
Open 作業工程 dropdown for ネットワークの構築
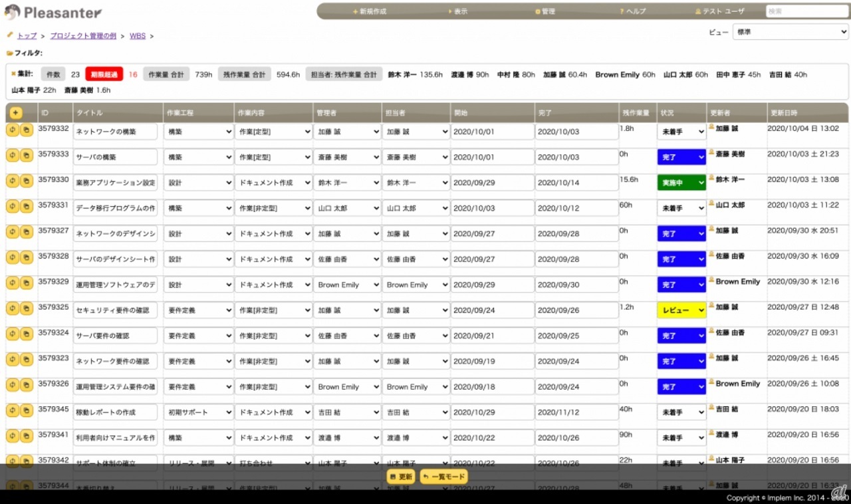click(198, 132)
